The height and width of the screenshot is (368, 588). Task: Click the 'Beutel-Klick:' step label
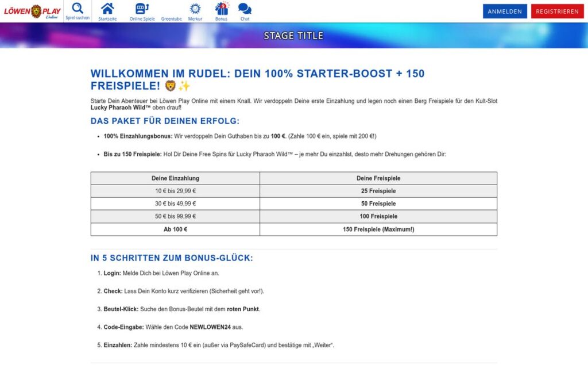coord(121,309)
